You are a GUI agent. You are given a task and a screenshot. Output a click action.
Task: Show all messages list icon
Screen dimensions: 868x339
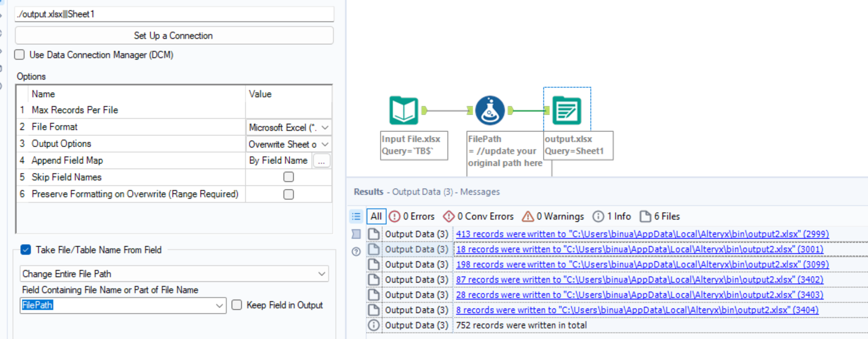click(x=356, y=216)
